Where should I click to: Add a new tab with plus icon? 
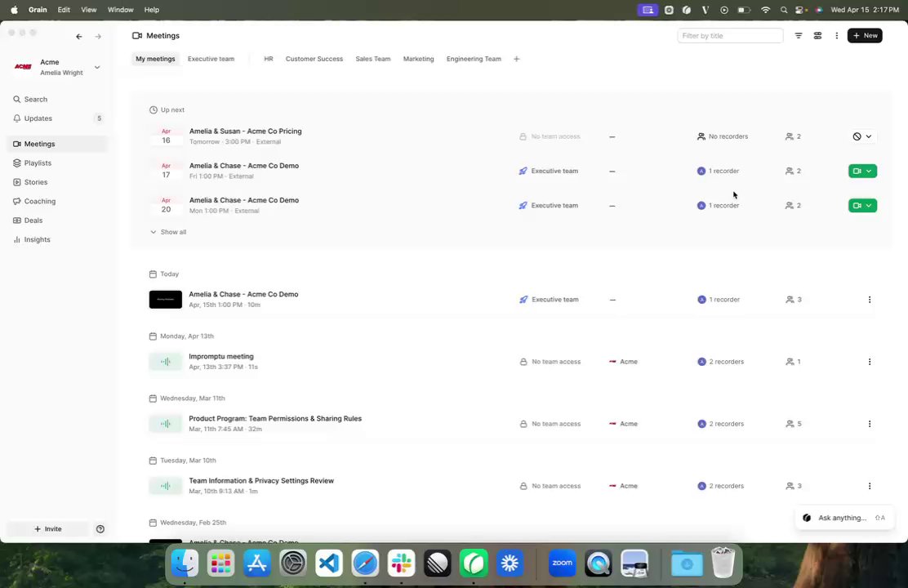[517, 59]
